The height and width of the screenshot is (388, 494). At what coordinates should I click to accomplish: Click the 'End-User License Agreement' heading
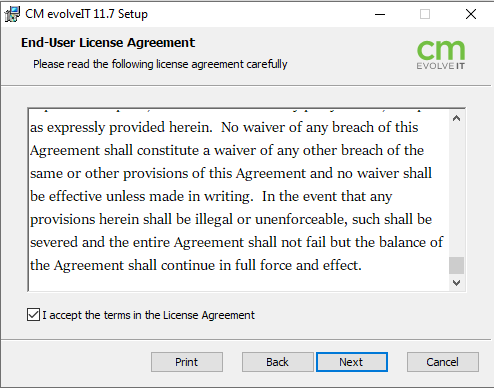coord(108,43)
